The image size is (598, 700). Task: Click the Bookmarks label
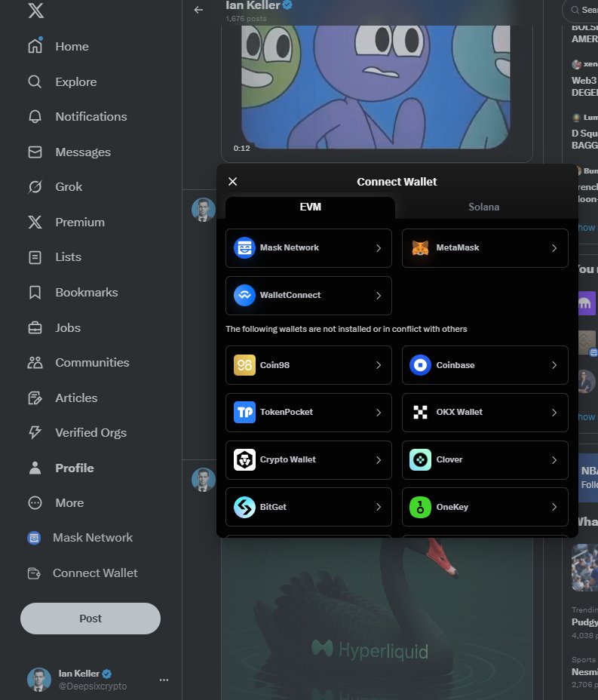87,293
